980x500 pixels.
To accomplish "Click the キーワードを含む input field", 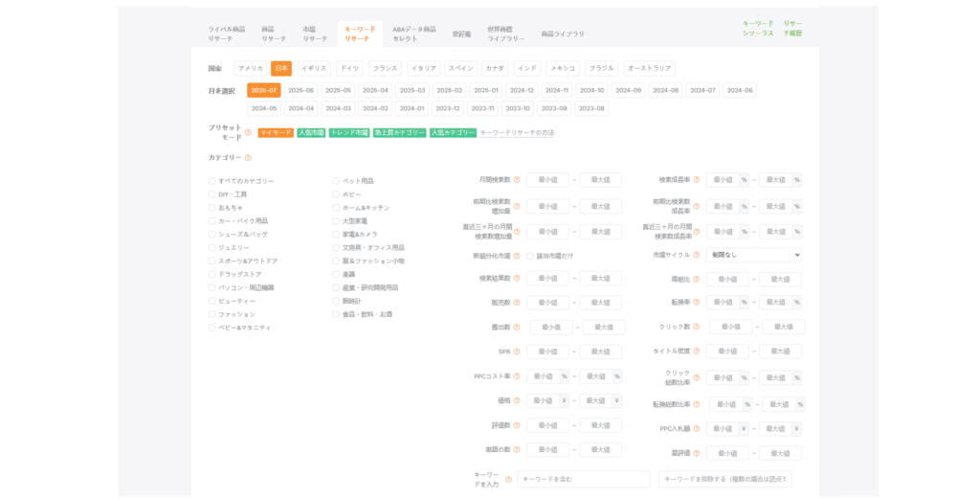I will (583, 479).
